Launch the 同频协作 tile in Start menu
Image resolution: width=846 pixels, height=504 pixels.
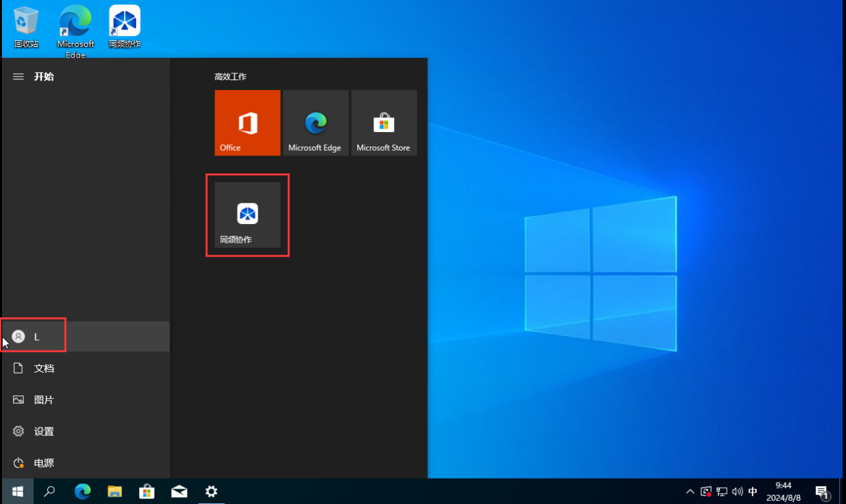(x=247, y=215)
